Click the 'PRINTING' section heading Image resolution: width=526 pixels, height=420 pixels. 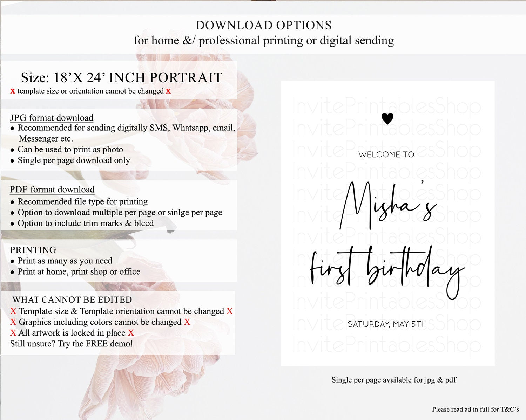click(x=33, y=250)
